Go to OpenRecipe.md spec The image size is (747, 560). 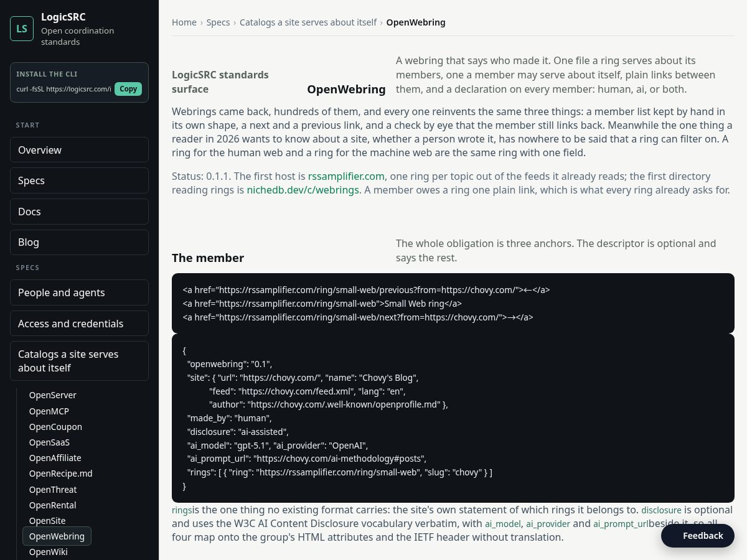click(61, 474)
